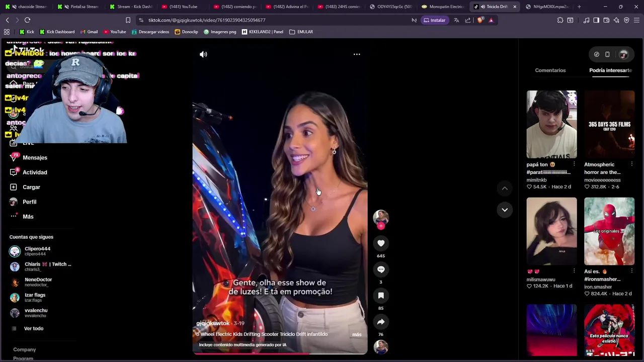Save video with the bookmark icon
Viewport: 644px width, 362px height.
pos(381,296)
